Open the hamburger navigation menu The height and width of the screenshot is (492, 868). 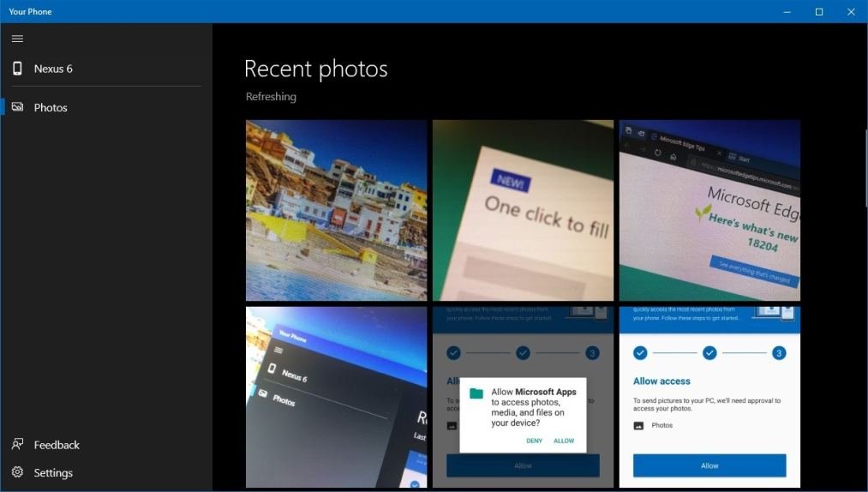[17, 39]
